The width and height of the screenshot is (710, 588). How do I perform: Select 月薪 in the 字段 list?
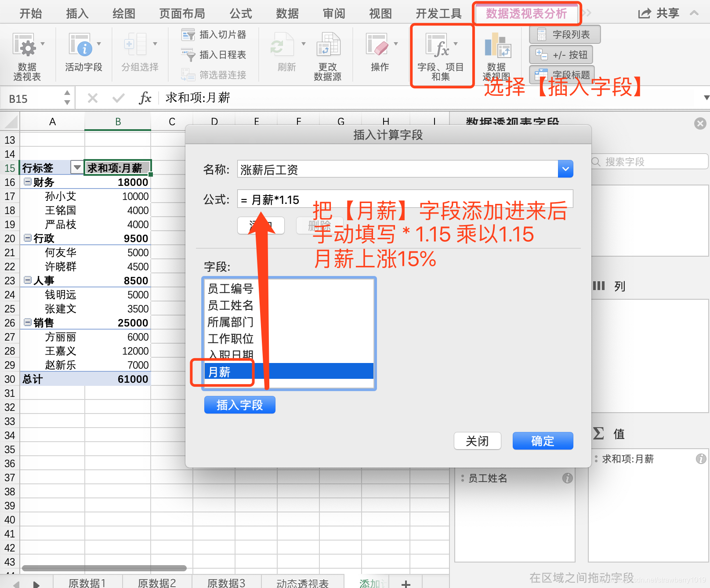pyautogui.click(x=289, y=371)
